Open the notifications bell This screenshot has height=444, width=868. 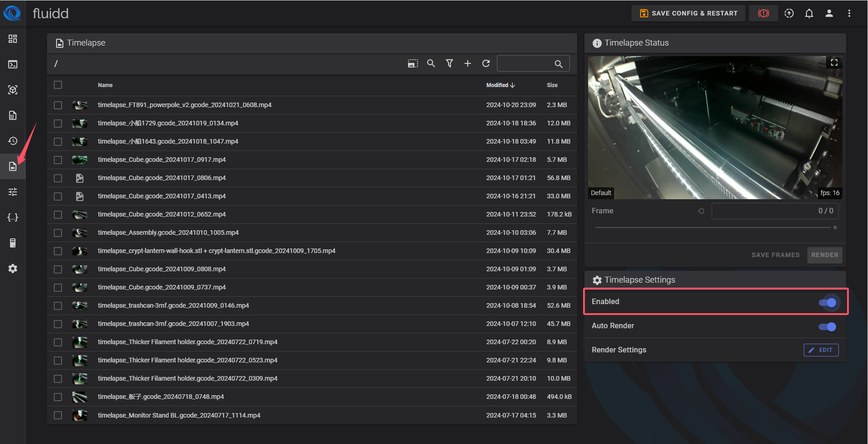click(x=809, y=13)
